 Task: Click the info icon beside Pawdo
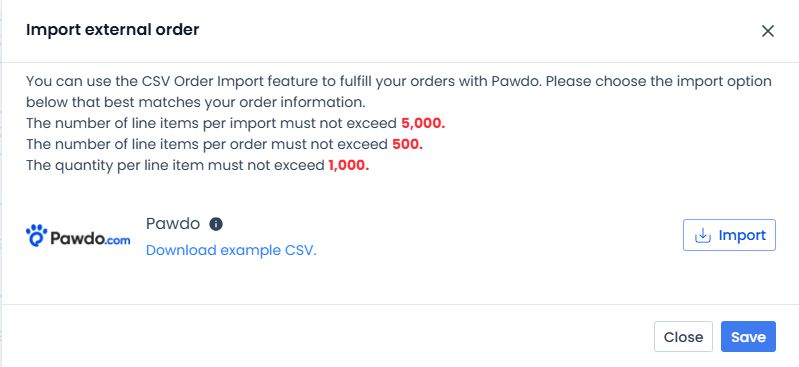click(216, 224)
